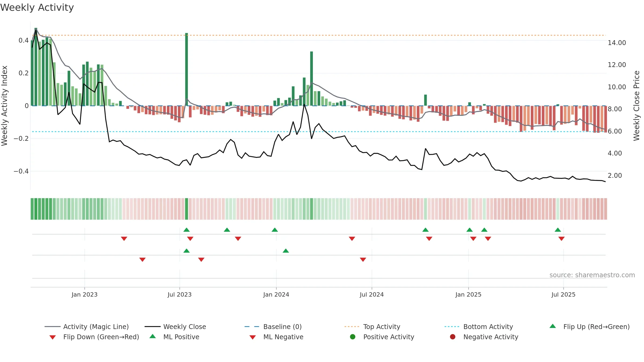Click first flip-down marker in spring 2023
Screen dimensions: 644x362
point(124,238)
